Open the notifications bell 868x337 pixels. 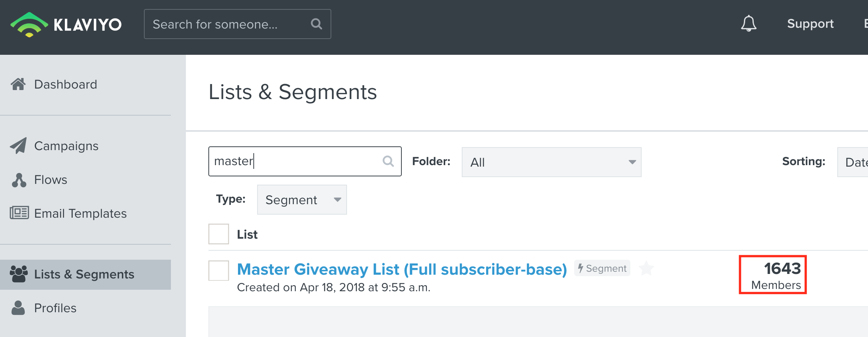point(748,24)
